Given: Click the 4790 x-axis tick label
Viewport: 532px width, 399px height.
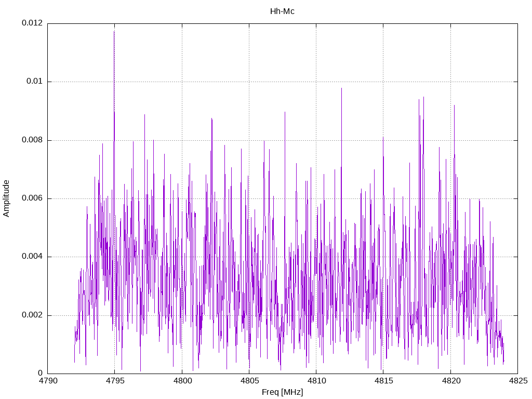Looking at the screenshot, I should coord(48,381).
